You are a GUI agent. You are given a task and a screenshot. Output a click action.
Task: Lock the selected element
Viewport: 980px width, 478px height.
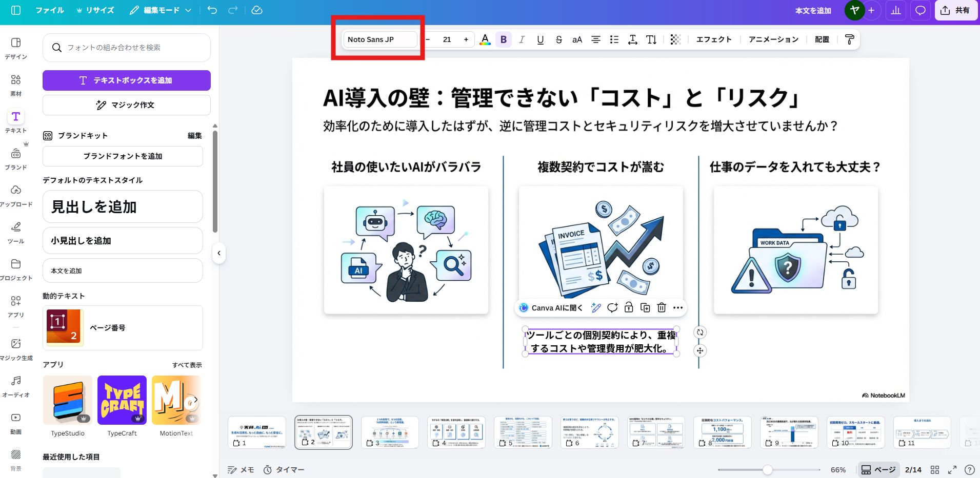point(628,307)
